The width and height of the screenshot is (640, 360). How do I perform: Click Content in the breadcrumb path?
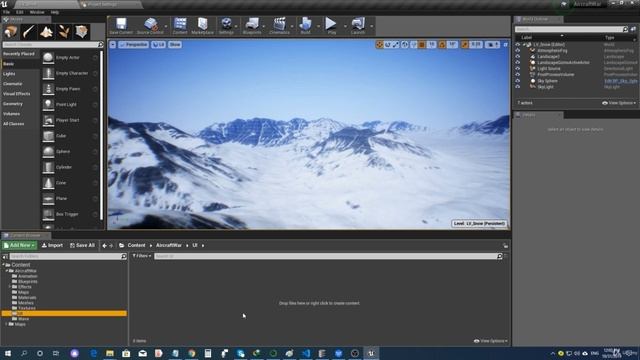click(x=136, y=245)
